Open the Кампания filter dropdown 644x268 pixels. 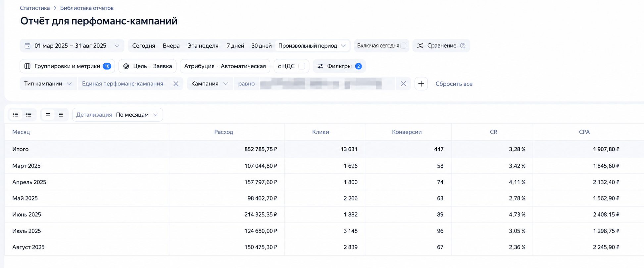click(210, 84)
